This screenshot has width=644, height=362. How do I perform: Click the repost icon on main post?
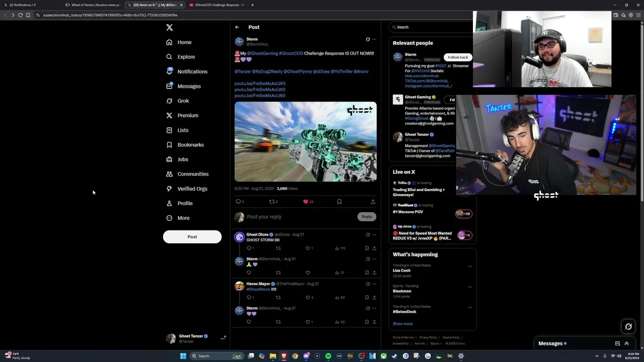[272, 202]
